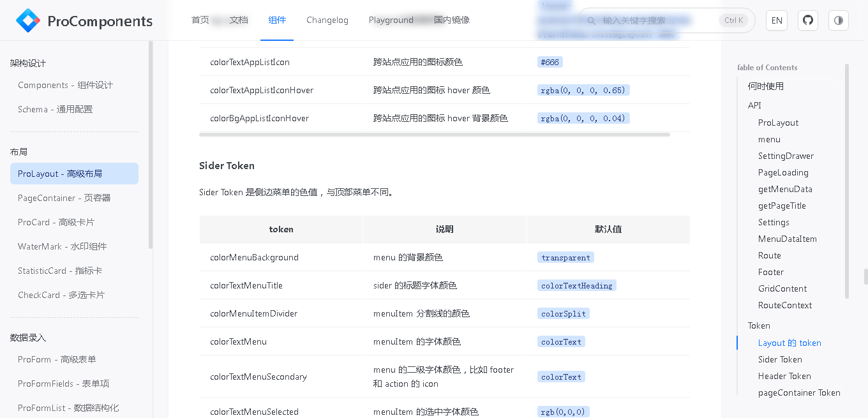
Task: Jump to Sider Token in contents
Action: pyautogui.click(x=780, y=359)
